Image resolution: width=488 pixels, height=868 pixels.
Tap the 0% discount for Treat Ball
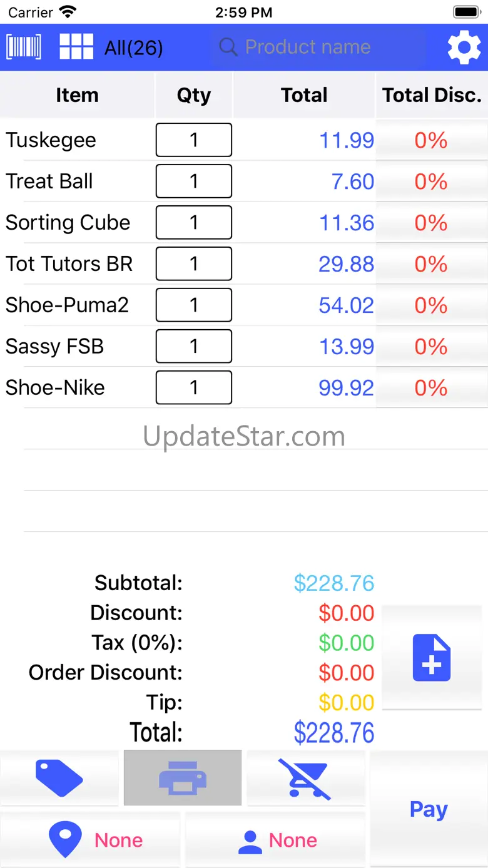tap(431, 181)
